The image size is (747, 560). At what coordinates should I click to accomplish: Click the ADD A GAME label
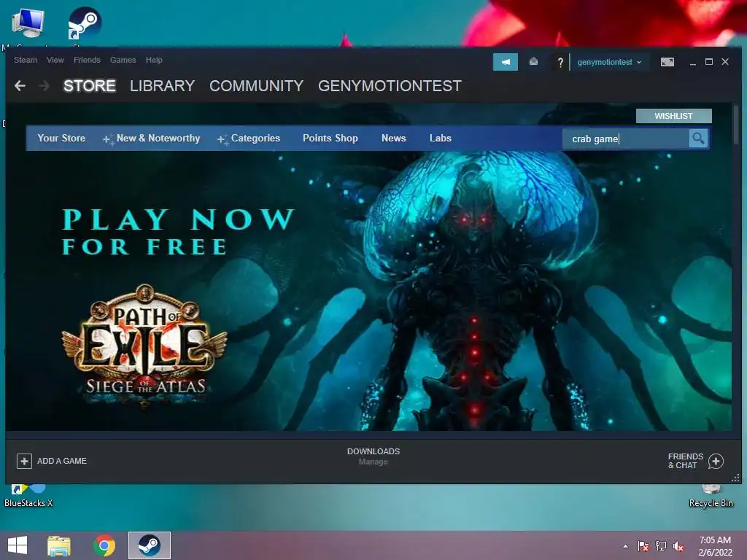click(62, 461)
